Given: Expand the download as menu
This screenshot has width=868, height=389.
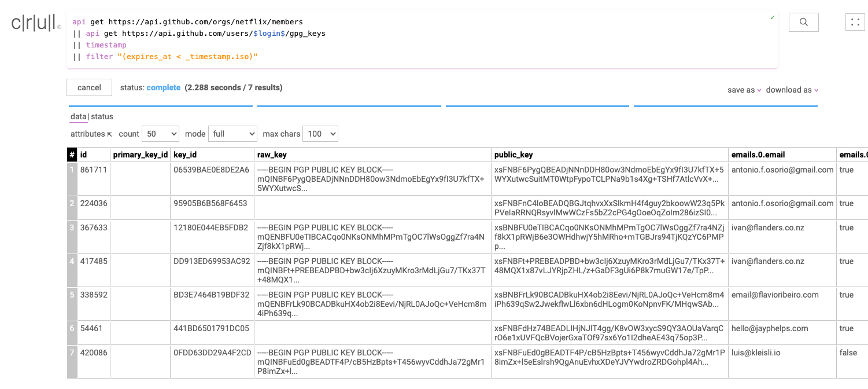Looking at the screenshot, I should 792,90.
